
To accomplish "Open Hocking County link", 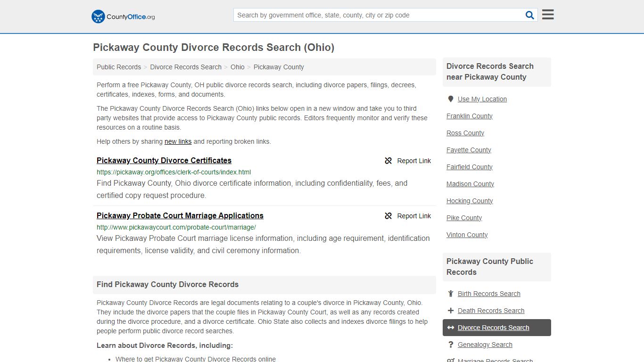I will [x=470, y=201].
